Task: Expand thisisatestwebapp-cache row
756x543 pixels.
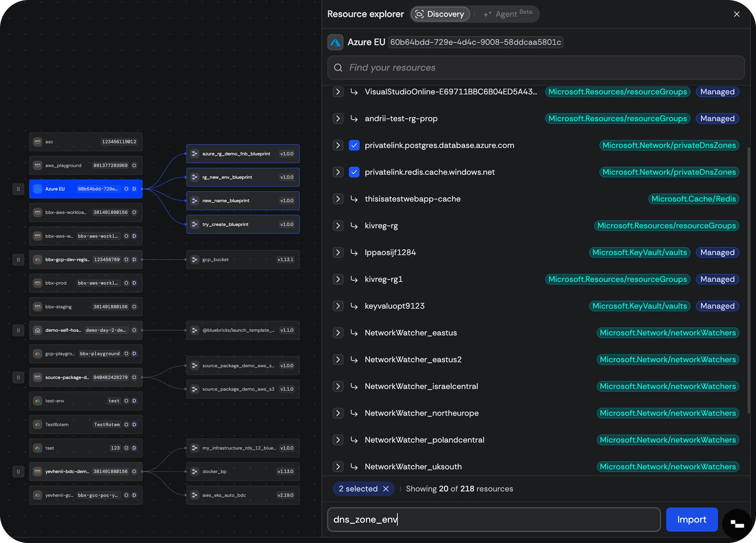Action: pyautogui.click(x=338, y=199)
